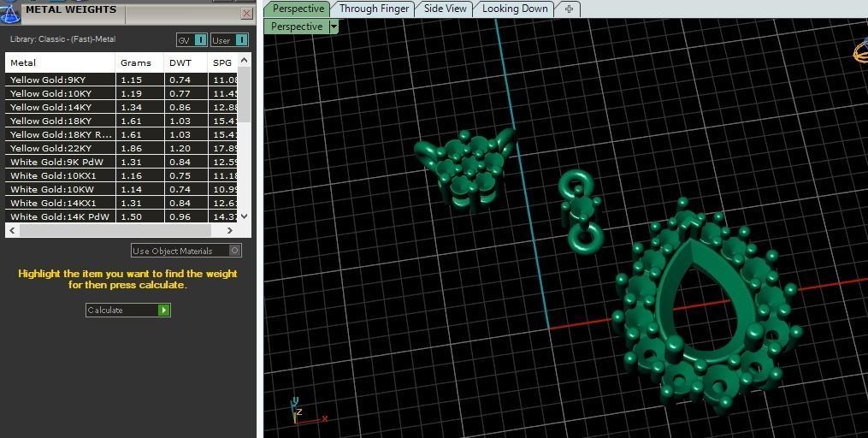The height and width of the screenshot is (438, 868).
Task: Click the table vertical scrollbar thumb
Action: [244, 93]
